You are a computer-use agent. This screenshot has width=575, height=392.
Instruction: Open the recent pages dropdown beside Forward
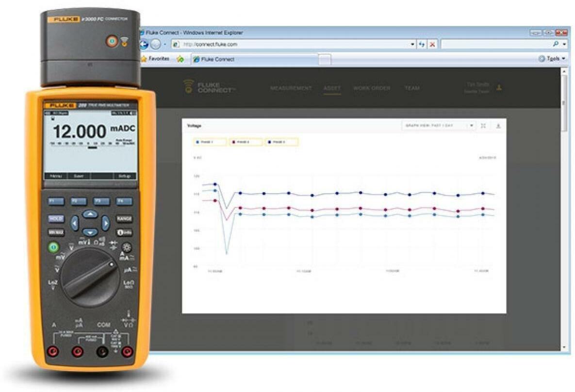[165, 44]
